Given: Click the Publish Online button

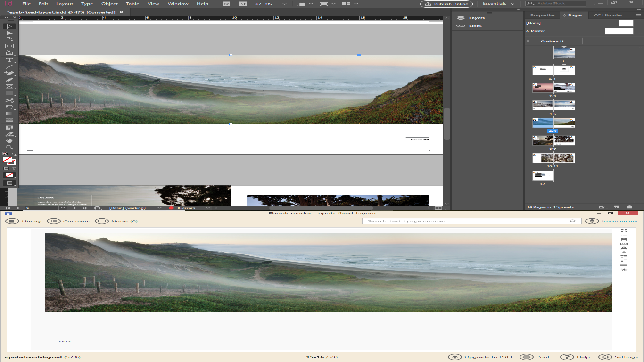Looking at the screenshot, I should coord(447,4).
